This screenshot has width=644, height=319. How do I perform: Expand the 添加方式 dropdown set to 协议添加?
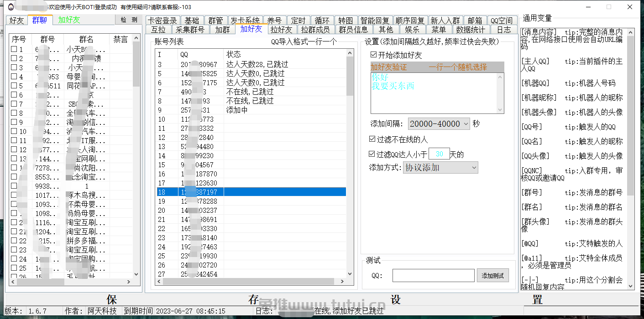coord(440,168)
